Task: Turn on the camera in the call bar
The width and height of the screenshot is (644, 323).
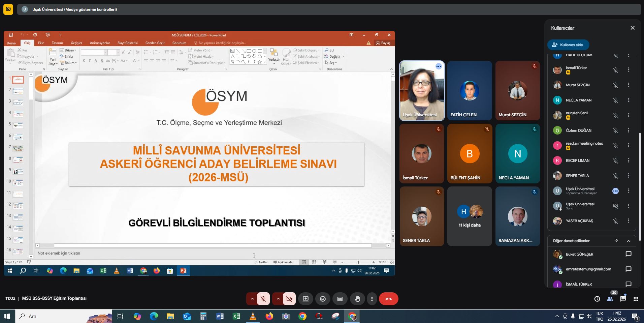Action: pos(289,299)
